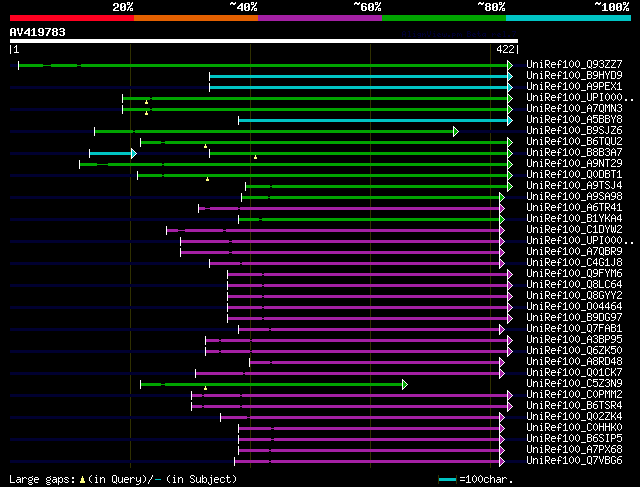This screenshot has width=640, height=487.
Task: Click the cyan ~100% identity legend segment
Action: [569, 18]
